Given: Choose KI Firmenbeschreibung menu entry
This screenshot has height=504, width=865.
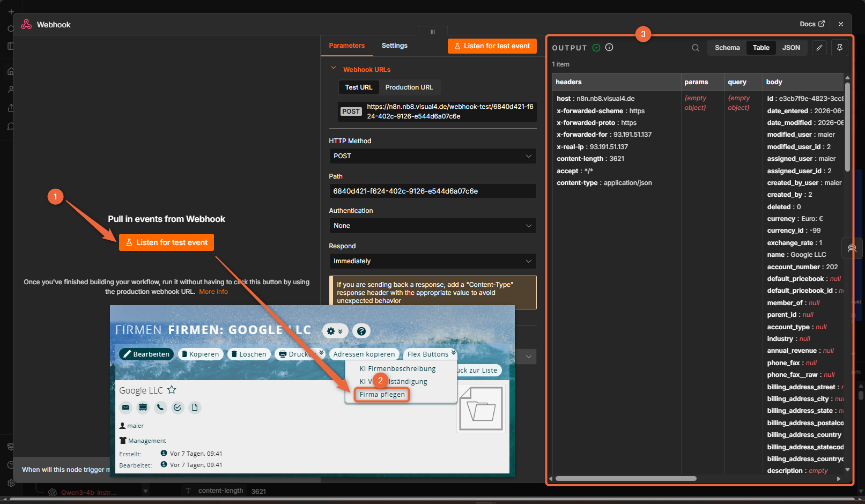Looking at the screenshot, I should pyautogui.click(x=397, y=369).
